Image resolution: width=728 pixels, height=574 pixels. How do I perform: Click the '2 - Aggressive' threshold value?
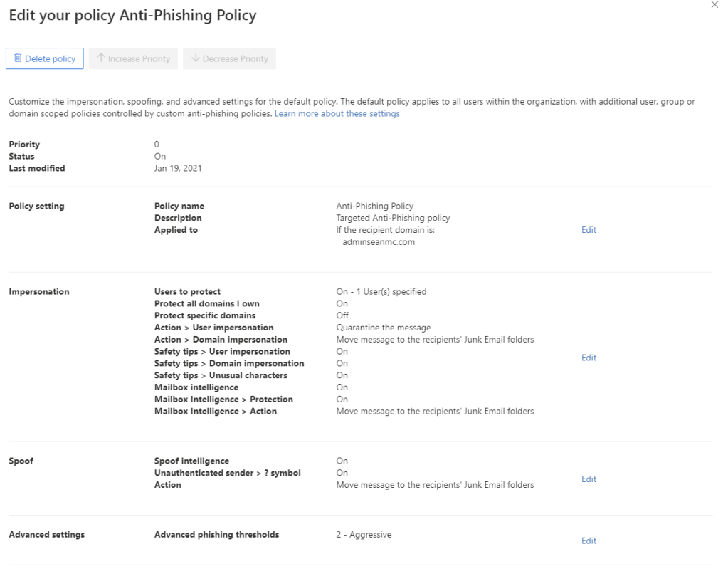[364, 535]
